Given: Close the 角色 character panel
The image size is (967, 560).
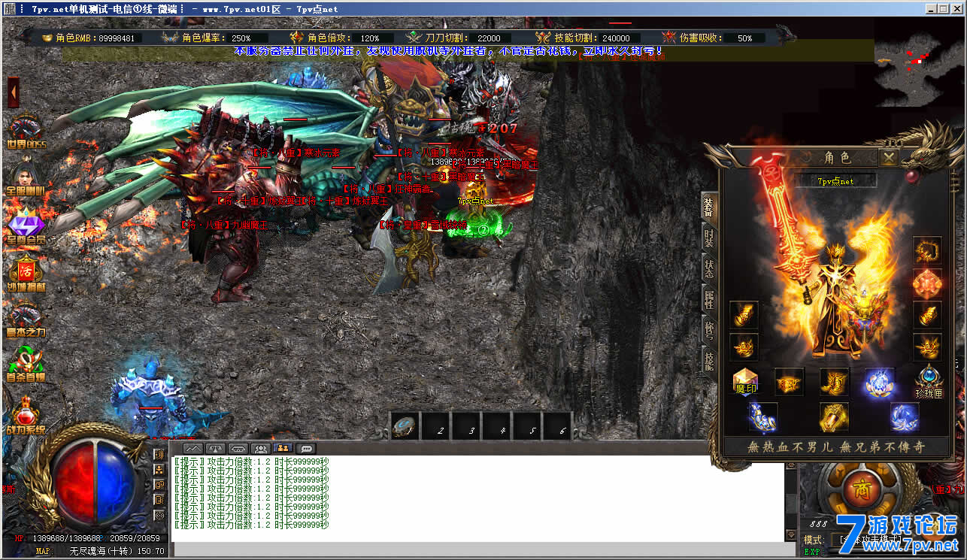Looking at the screenshot, I should [889, 157].
